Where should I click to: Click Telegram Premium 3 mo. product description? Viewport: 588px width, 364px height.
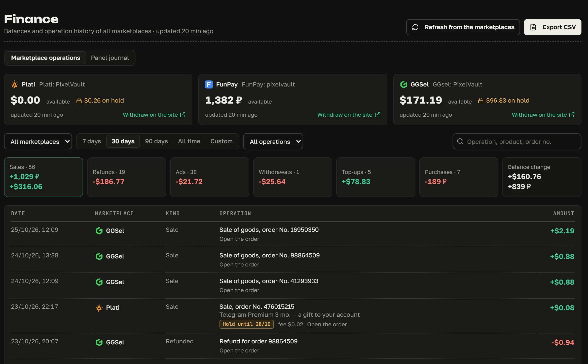pyautogui.click(x=289, y=315)
